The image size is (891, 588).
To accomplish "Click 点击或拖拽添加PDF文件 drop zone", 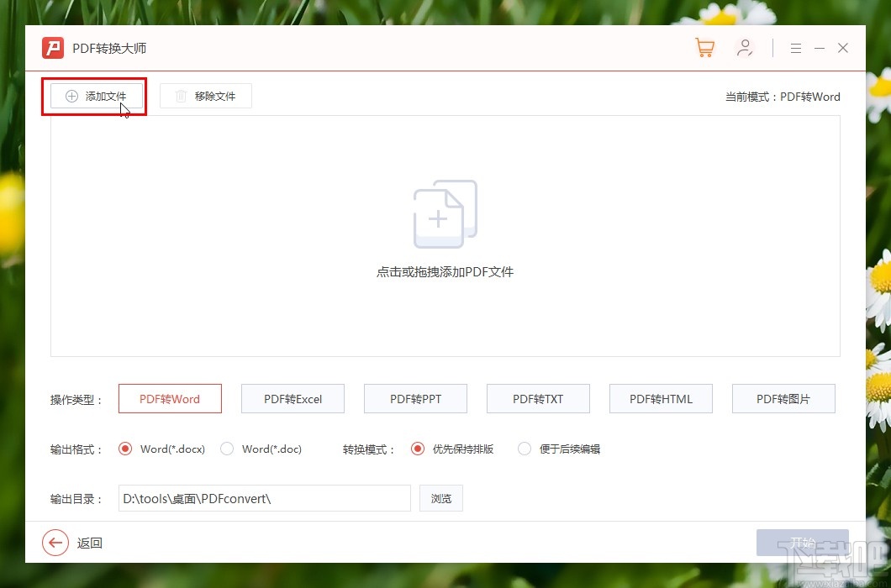I will (x=444, y=271).
